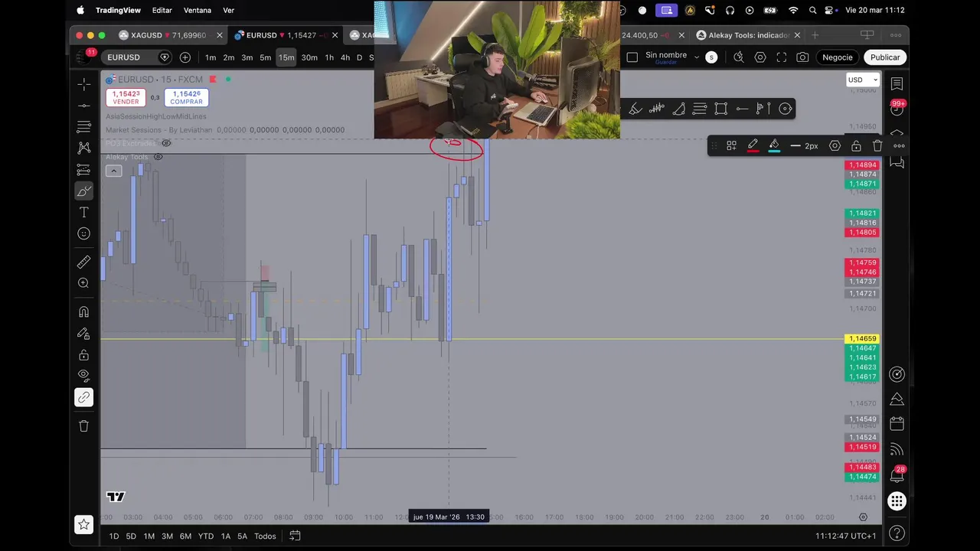Image resolution: width=980 pixels, height=551 pixels.
Task: Open the Editar menu
Action: point(162,10)
